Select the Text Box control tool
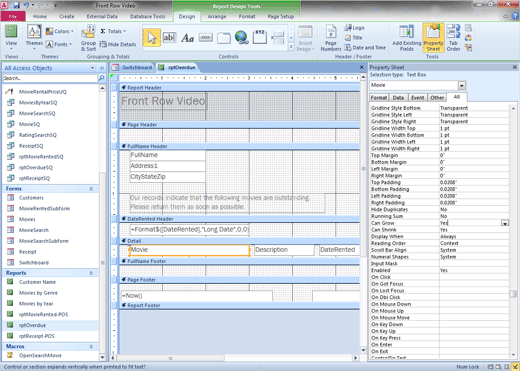This screenshot has height=371, width=520. coord(169,38)
